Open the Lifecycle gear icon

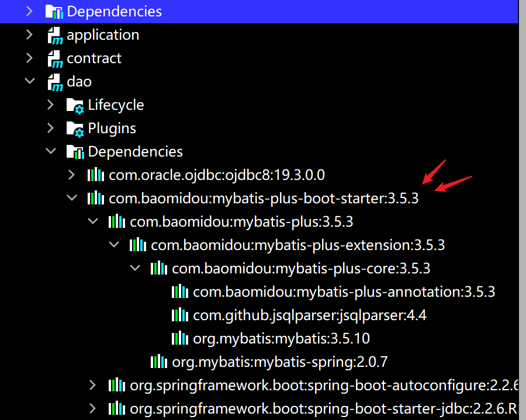[75, 105]
